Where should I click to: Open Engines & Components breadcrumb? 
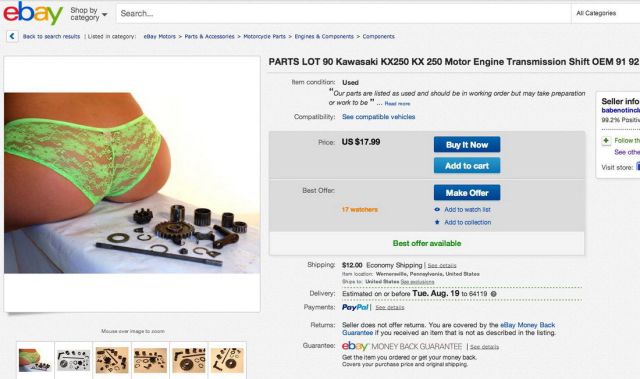click(x=324, y=36)
